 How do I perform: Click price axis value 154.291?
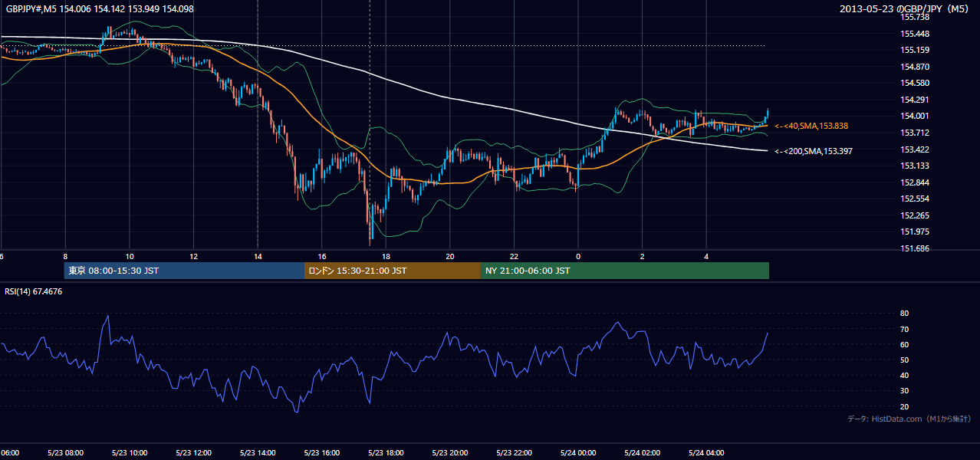914,100
